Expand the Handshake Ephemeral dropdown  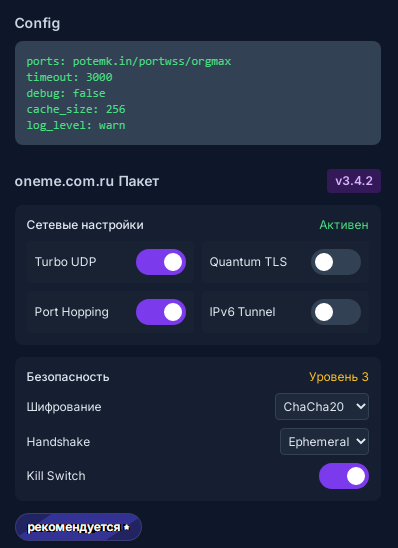coord(324,441)
